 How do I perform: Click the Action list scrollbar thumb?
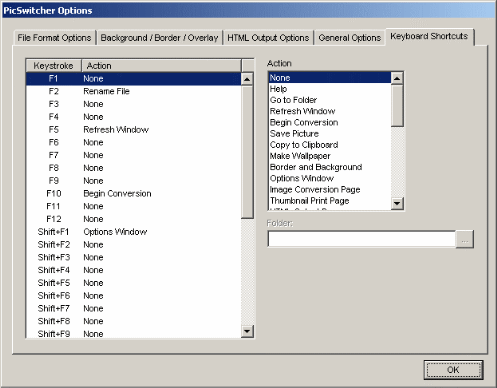397,106
